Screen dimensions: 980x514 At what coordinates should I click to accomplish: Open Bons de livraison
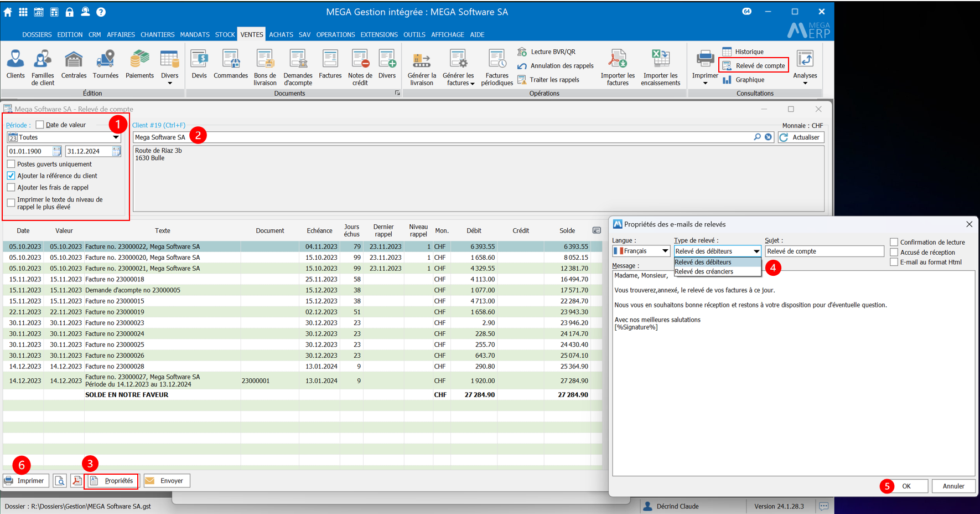click(265, 68)
